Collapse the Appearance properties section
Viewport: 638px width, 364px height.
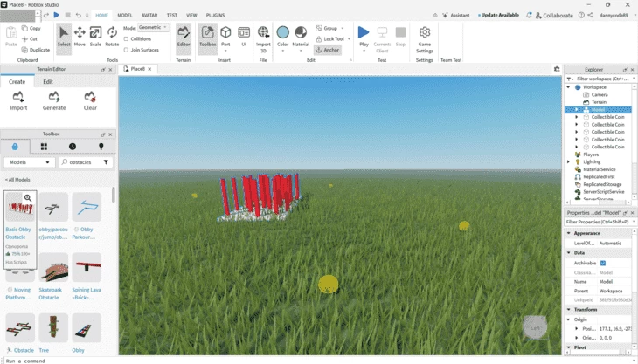569,233
